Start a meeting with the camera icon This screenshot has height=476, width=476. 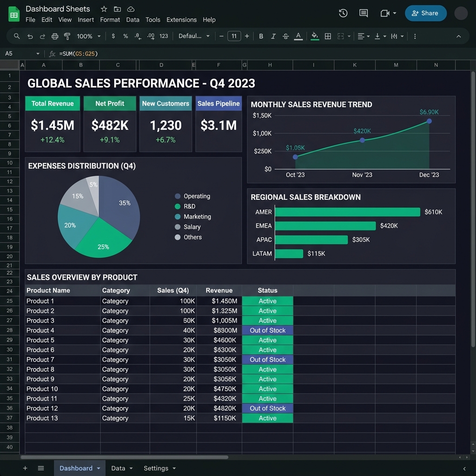(x=385, y=13)
